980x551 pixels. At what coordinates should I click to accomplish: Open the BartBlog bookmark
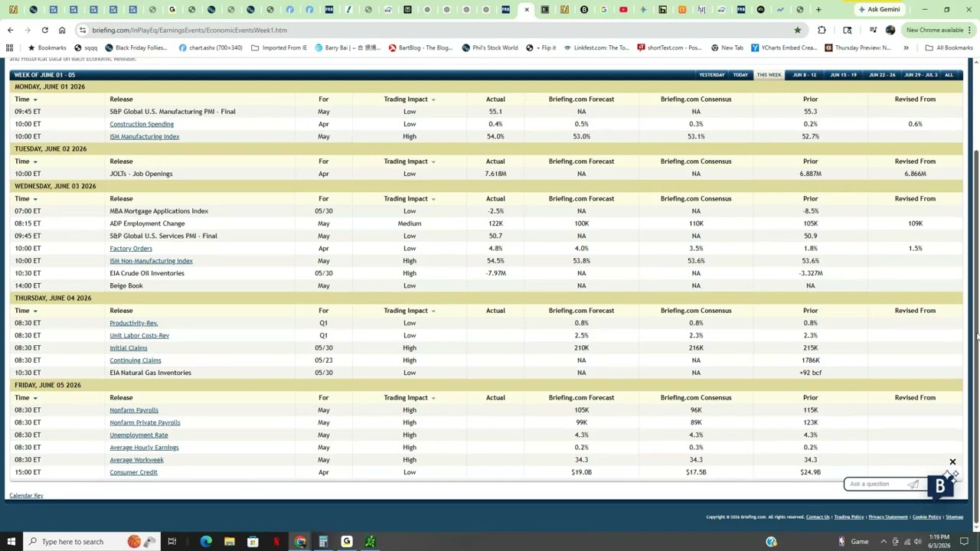coord(420,47)
